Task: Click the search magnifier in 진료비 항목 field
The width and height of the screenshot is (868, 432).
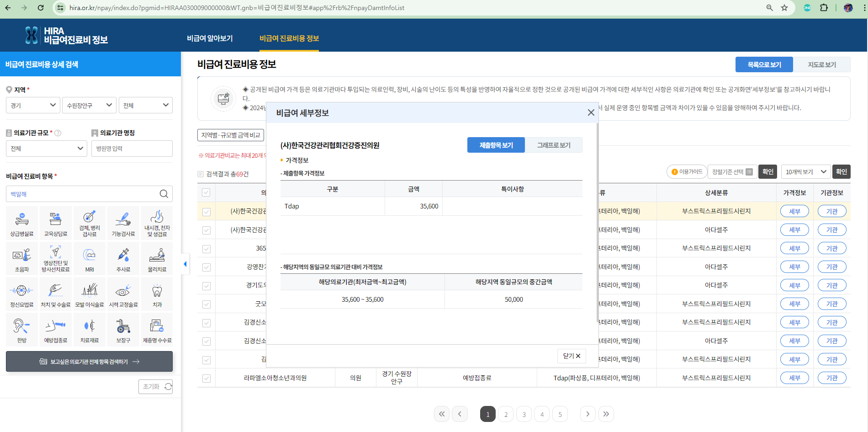Action: pos(164,194)
